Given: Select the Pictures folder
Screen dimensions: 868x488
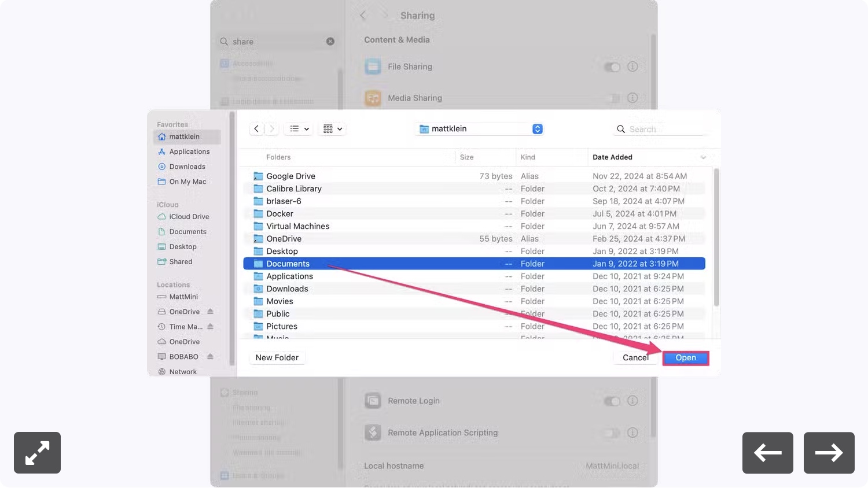Looking at the screenshot, I should point(474,327).
